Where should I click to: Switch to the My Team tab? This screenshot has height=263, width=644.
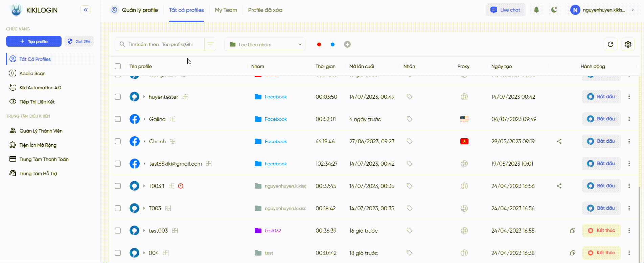point(226,10)
